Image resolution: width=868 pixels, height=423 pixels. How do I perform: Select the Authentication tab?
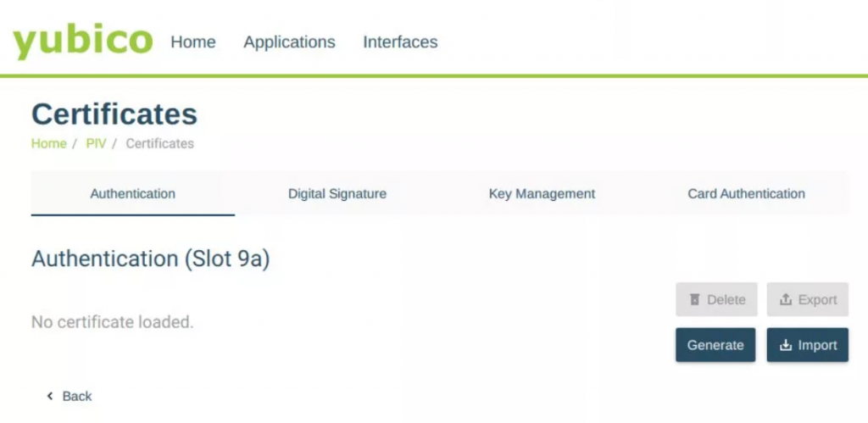coord(133,194)
